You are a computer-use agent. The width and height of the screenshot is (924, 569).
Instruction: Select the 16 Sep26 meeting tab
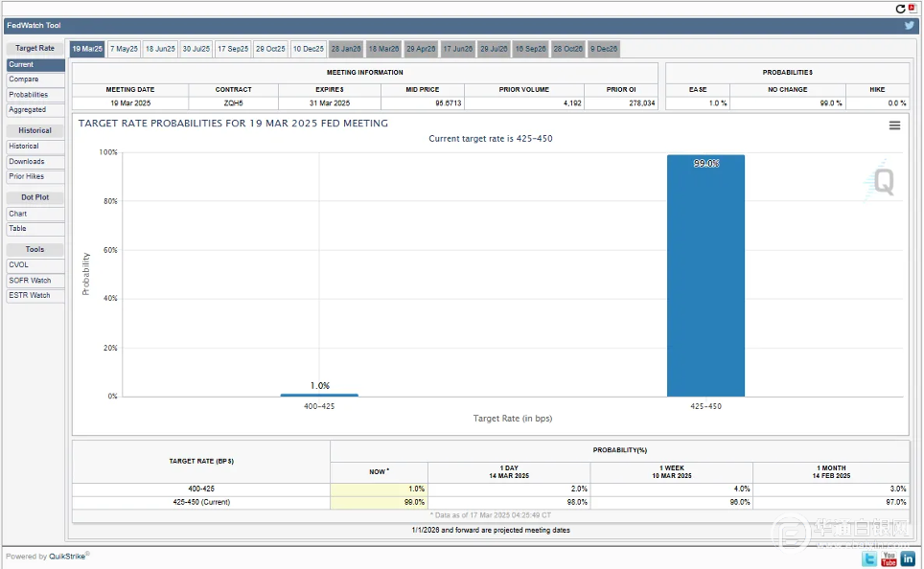pyautogui.click(x=530, y=49)
